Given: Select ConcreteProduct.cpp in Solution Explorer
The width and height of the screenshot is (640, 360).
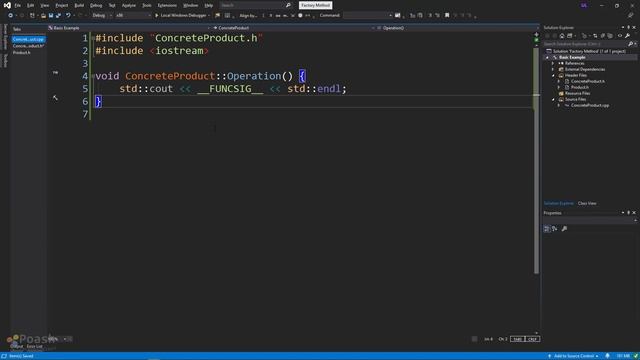Looking at the screenshot, I should tap(589, 105).
